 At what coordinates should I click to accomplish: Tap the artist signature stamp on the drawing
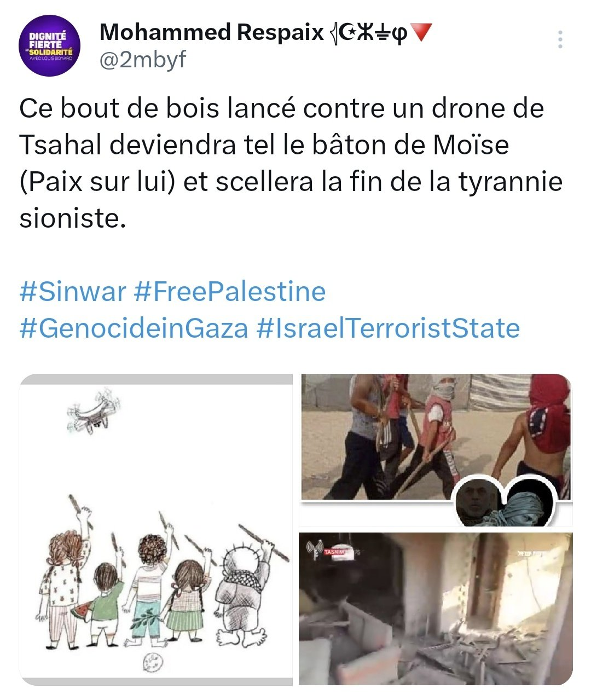[x=150, y=662]
